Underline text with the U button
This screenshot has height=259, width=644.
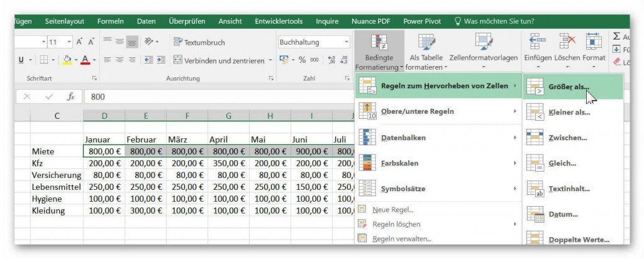(x=21, y=60)
